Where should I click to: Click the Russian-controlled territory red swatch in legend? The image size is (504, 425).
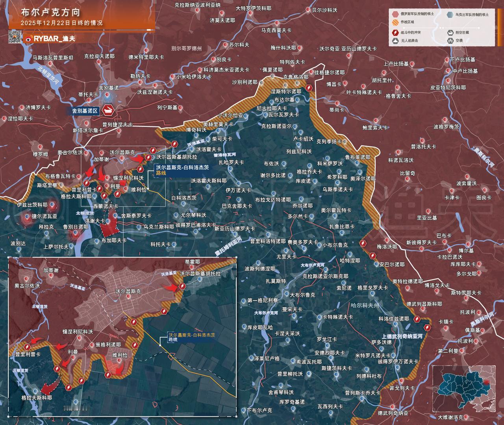point(395,14)
